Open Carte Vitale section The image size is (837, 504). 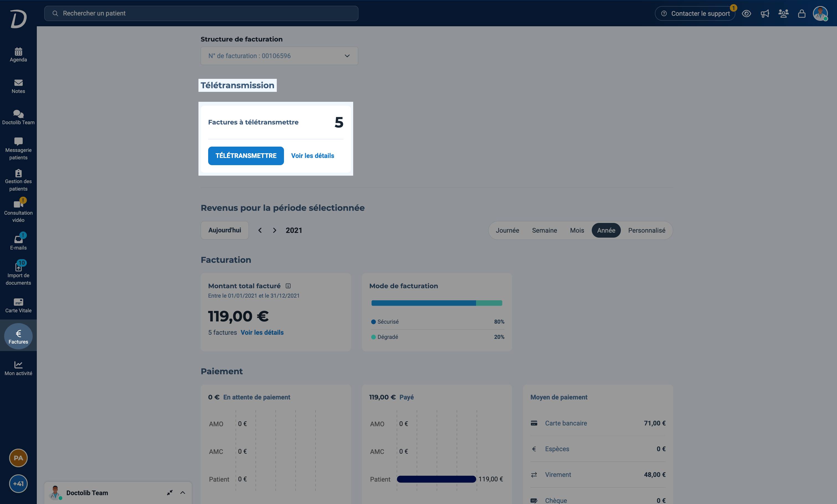[18, 305]
